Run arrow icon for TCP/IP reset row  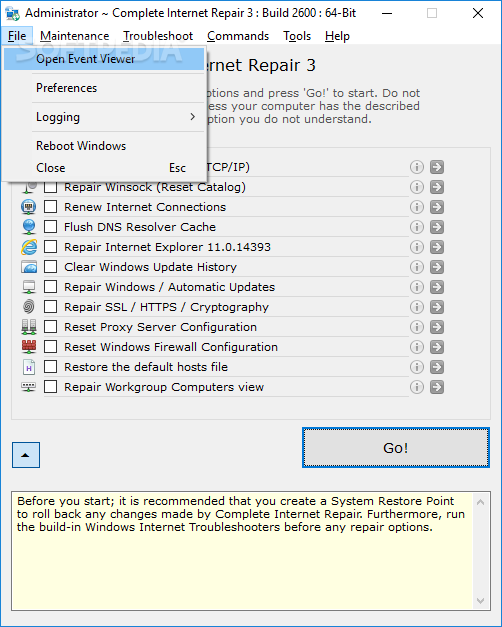(437, 167)
